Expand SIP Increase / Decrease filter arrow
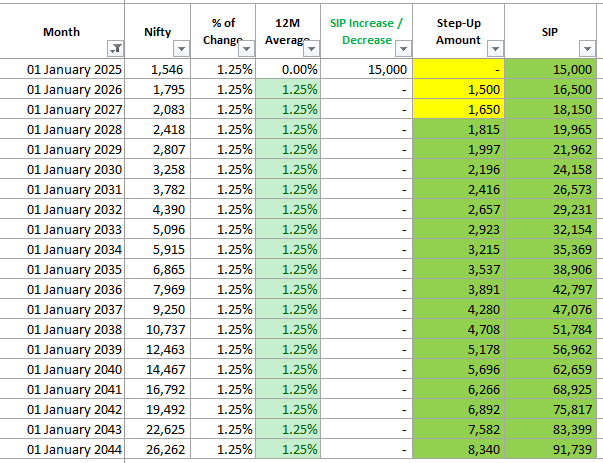 tap(403, 48)
